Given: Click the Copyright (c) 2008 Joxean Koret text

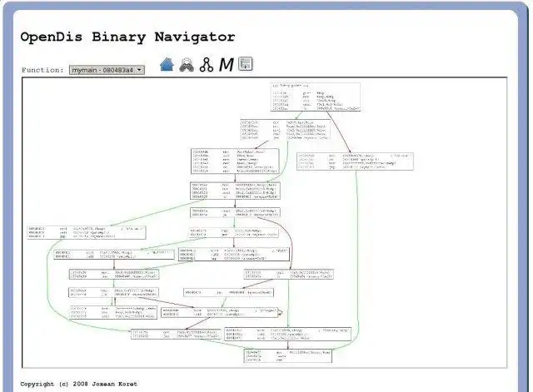Looking at the screenshot, I should pos(79,384).
